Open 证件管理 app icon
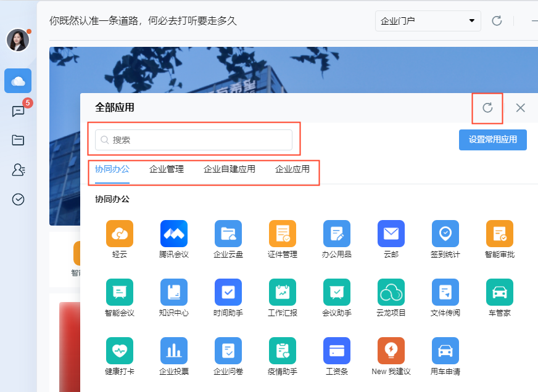Viewport: 538px width, 392px height. (283, 234)
